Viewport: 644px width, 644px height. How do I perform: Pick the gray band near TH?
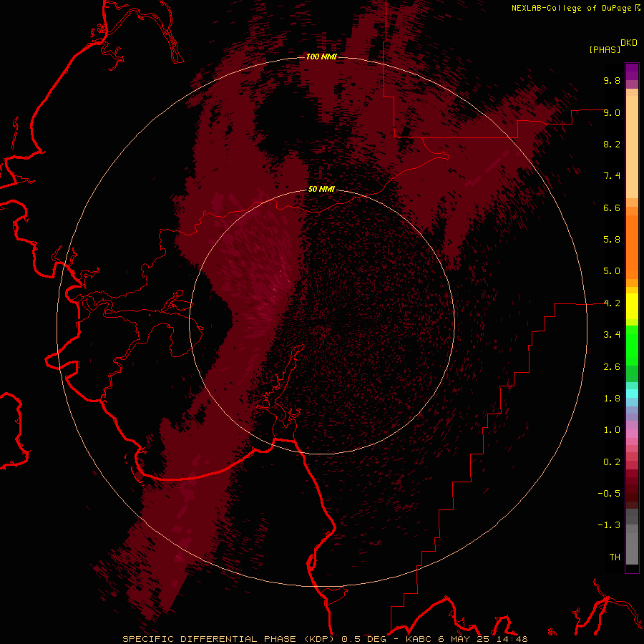pos(632,548)
